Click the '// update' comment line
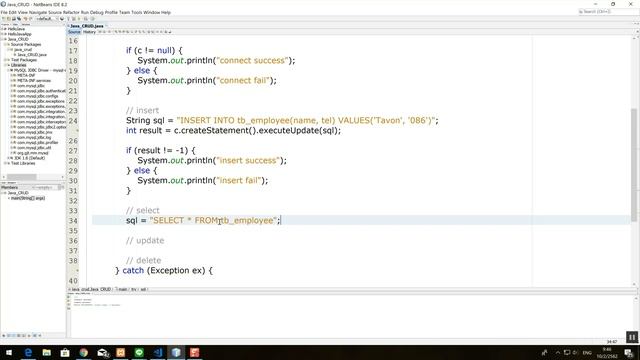 145,240
